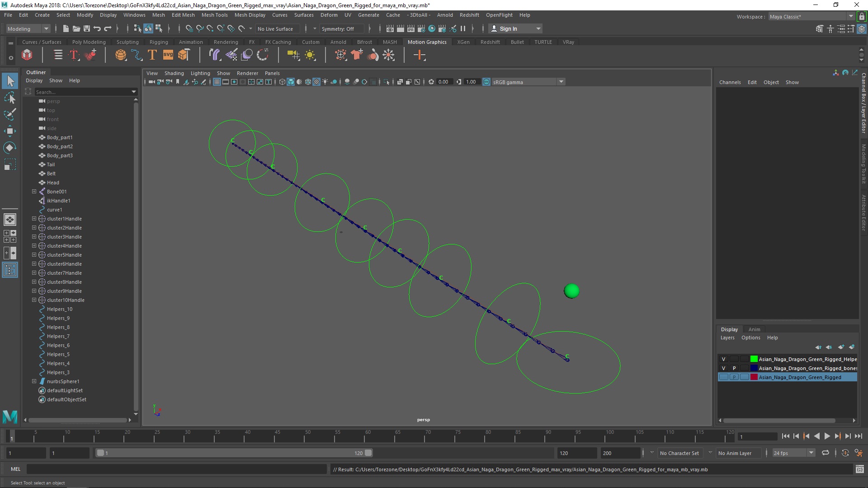Open the Deform menu

[329, 15]
